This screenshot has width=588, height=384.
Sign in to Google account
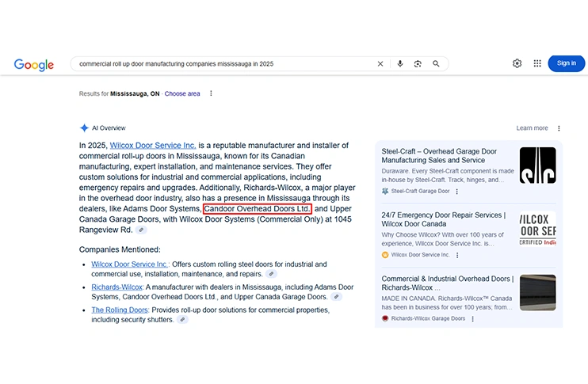566,63
